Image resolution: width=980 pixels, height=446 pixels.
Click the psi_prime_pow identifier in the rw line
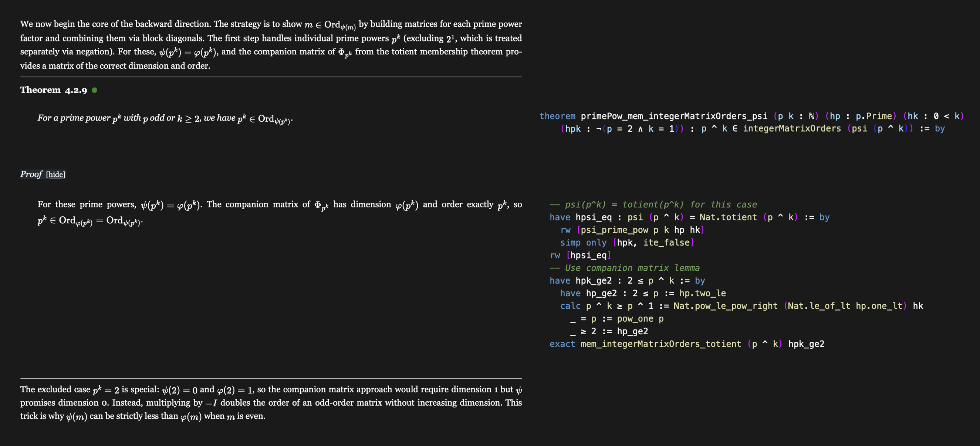tap(615, 230)
